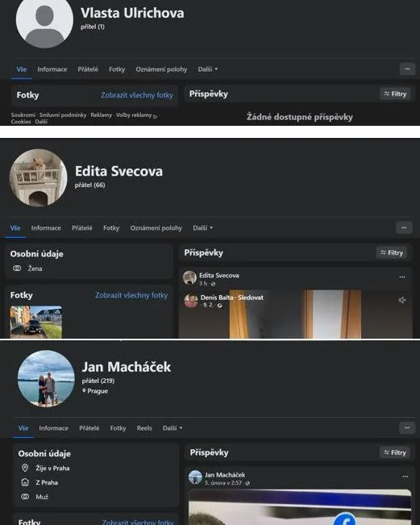Open Oznámení polohy tab on Edita's profile
420x525 pixels.
tap(156, 228)
